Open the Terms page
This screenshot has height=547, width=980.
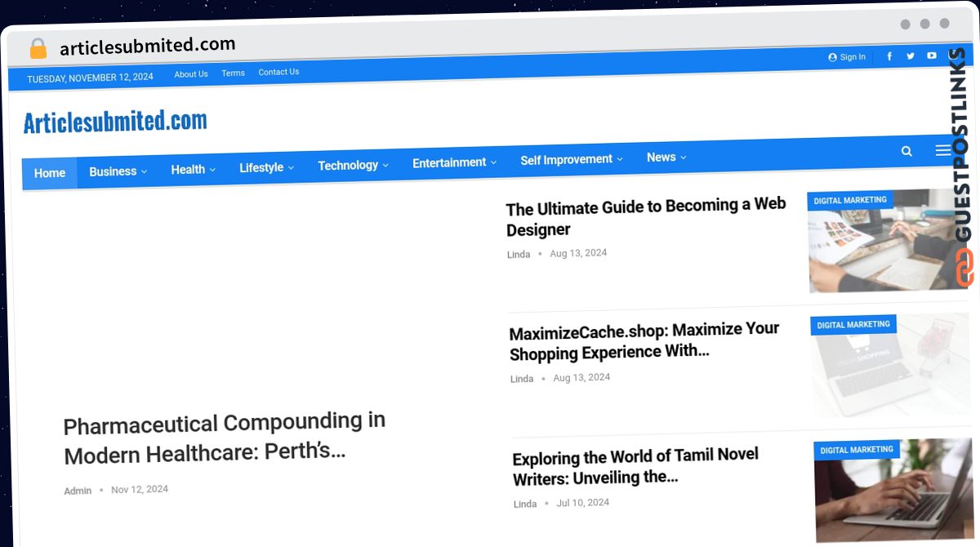[233, 73]
